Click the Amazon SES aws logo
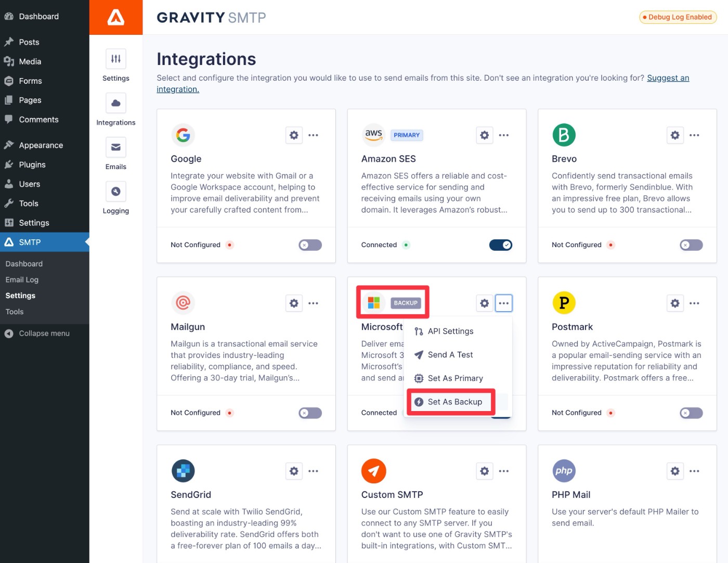Image resolution: width=728 pixels, height=563 pixels. coord(373,135)
